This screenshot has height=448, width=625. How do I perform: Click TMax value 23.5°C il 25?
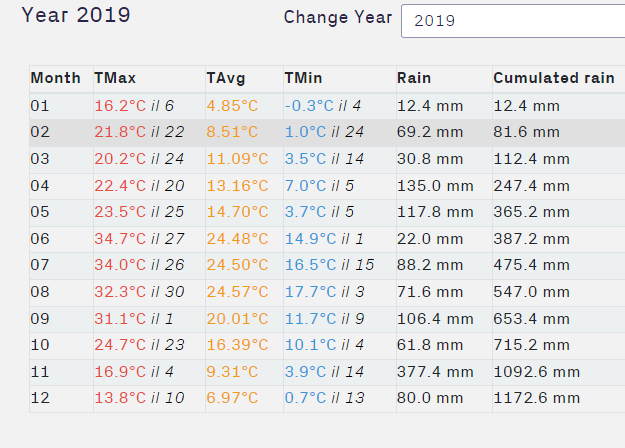coord(140,212)
